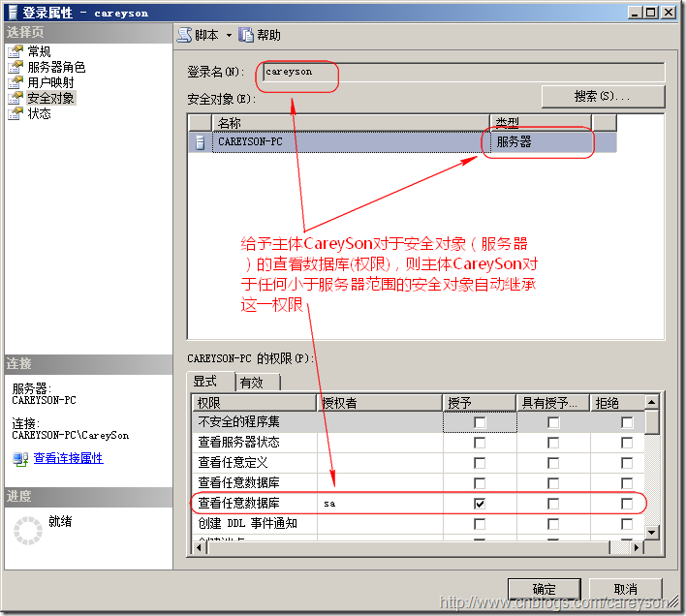Open the 状态 page
This screenshot has height=616, width=686.
[39, 113]
